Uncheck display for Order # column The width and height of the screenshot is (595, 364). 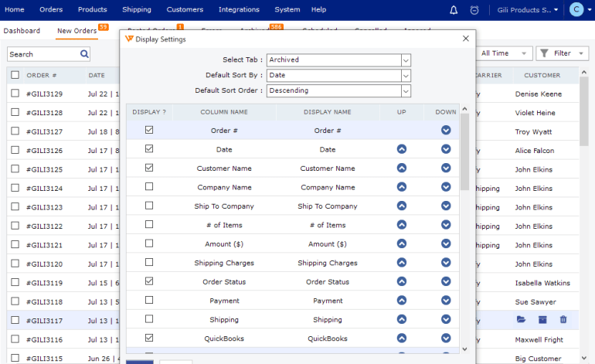[149, 130]
